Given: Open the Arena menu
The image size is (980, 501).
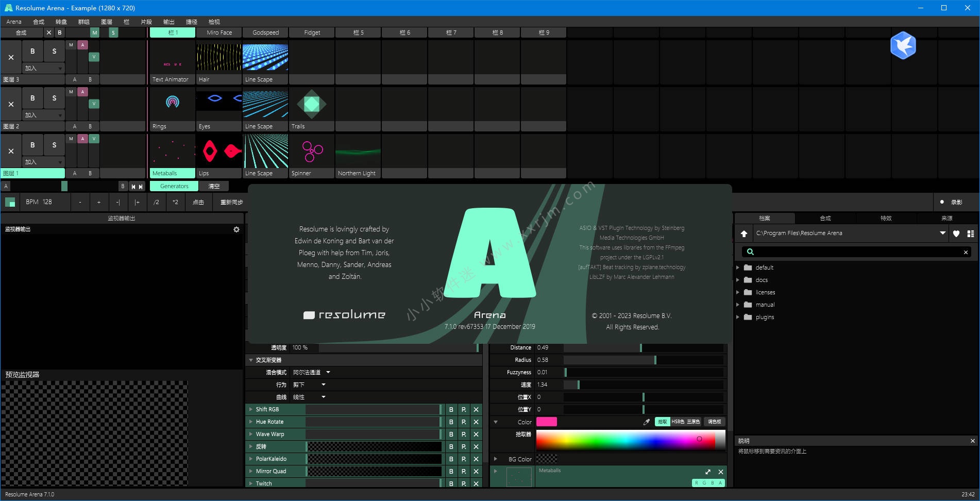Looking at the screenshot, I should pos(14,22).
